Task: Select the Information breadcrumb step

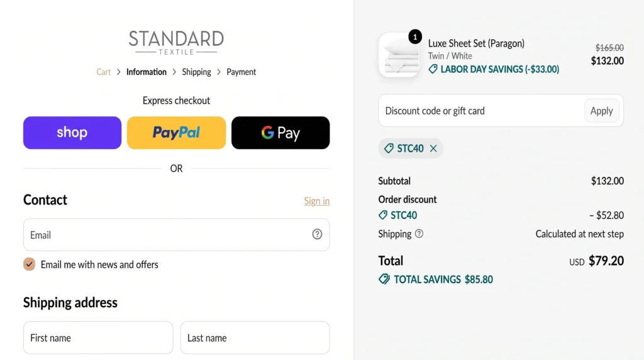Action: (x=146, y=72)
